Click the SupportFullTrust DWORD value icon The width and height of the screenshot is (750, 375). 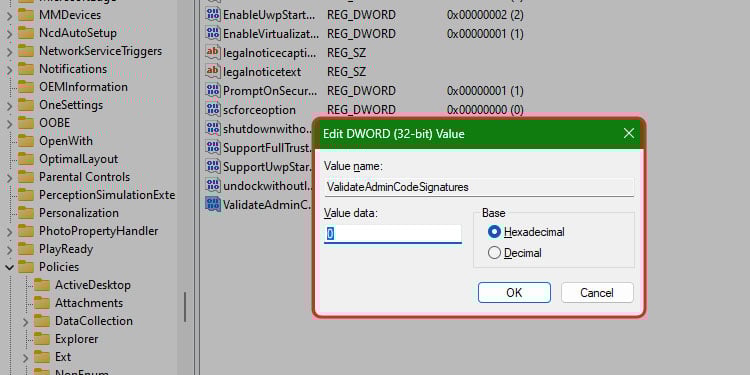coord(212,147)
